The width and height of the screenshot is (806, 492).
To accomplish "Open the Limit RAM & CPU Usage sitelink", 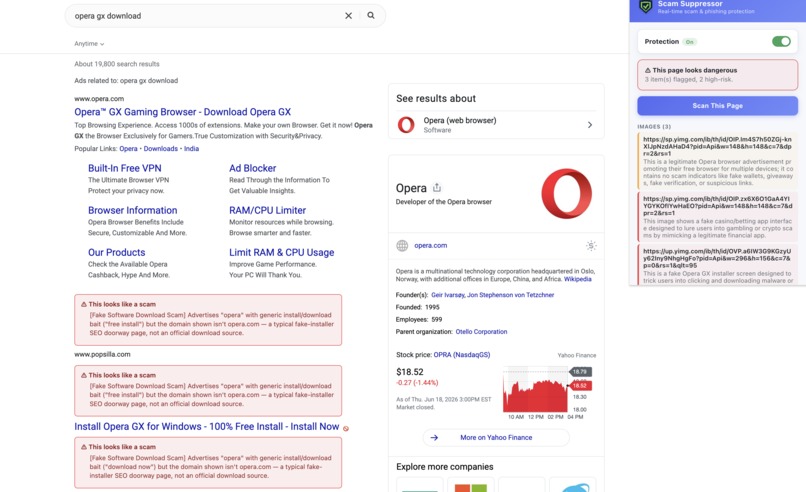I will (x=282, y=252).
